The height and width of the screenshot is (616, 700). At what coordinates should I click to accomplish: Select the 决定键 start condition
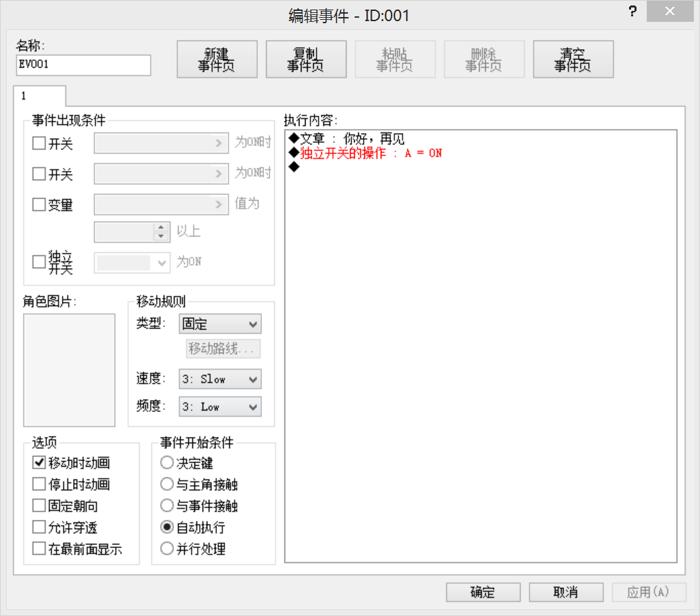[x=166, y=463]
